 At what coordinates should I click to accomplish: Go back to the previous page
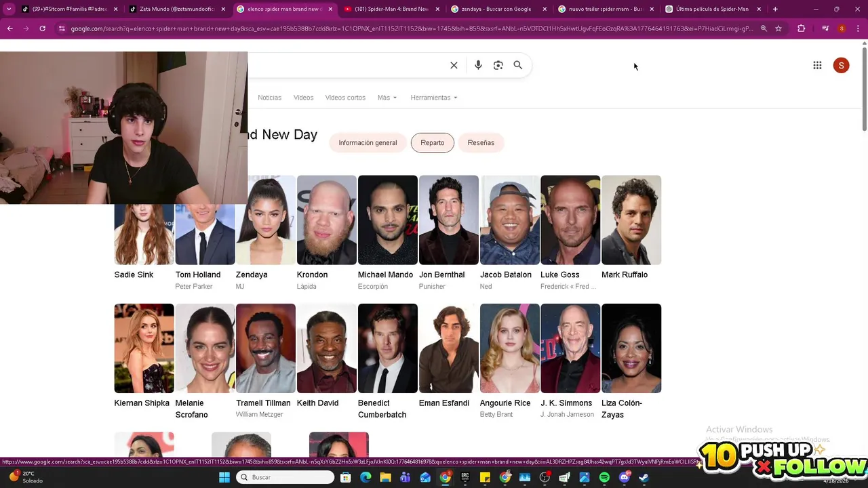tap(9, 28)
